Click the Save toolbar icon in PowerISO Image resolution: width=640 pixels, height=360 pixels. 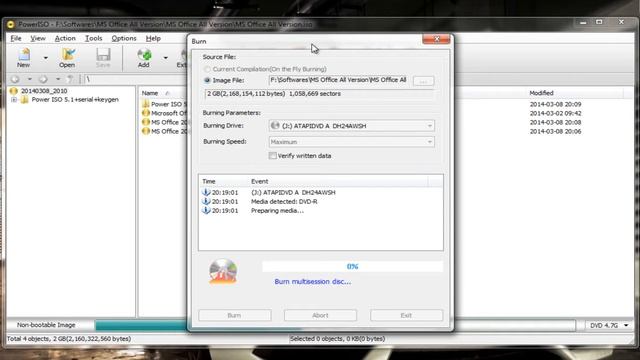[103, 58]
